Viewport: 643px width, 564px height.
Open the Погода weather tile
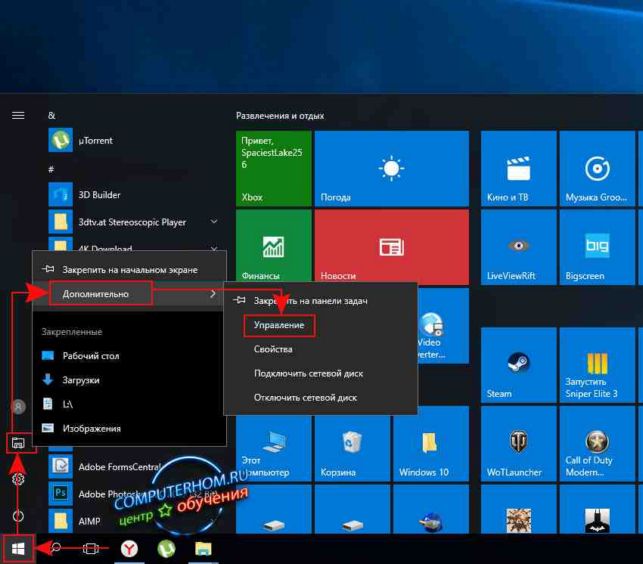point(391,168)
